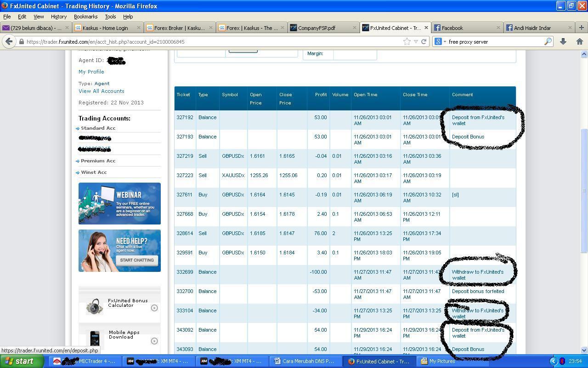The width and height of the screenshot is (588, 368).
Task: Open a new tab with the plus button
Action: (581, 28)
